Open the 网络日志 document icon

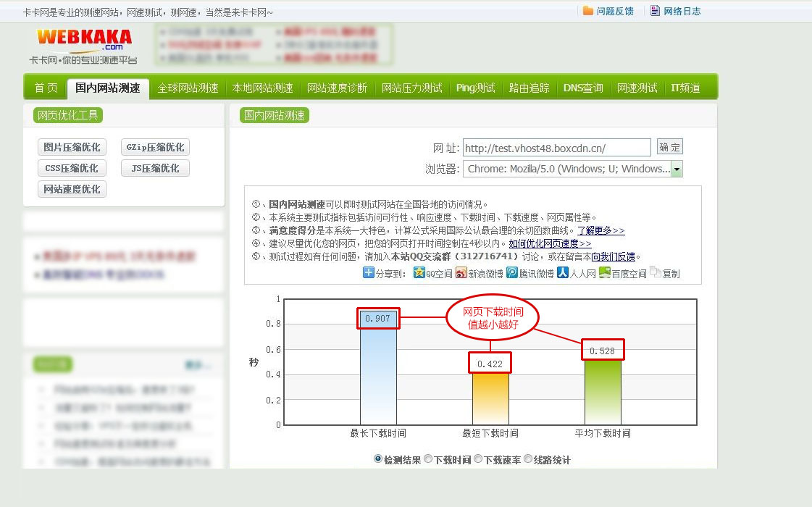[x=655, y=11]
